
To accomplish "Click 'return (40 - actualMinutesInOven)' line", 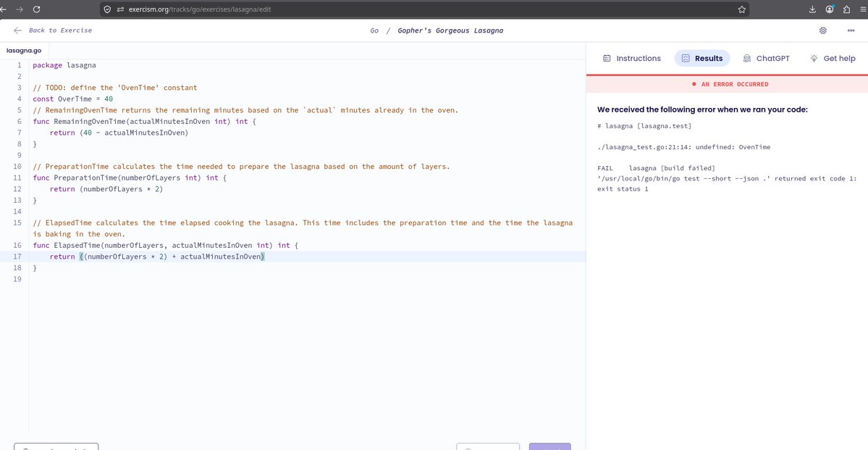I will (x=119, y=133).
